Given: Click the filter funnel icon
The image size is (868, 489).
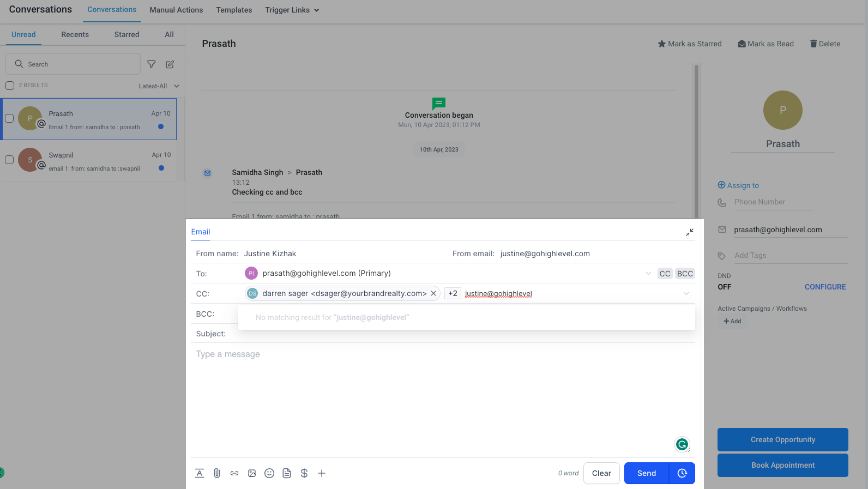Looking at the screenshot, I should pyautogui.click(x=152, y=64).
